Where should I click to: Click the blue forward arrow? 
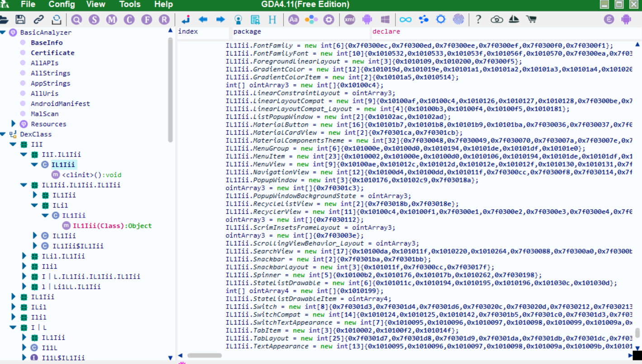tap(220, 19)
